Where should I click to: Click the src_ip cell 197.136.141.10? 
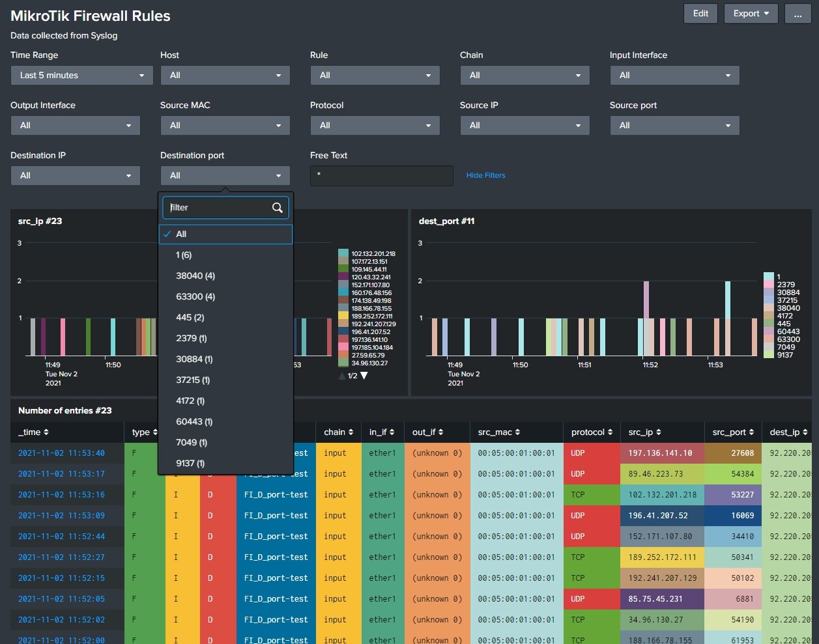point(662,453)
